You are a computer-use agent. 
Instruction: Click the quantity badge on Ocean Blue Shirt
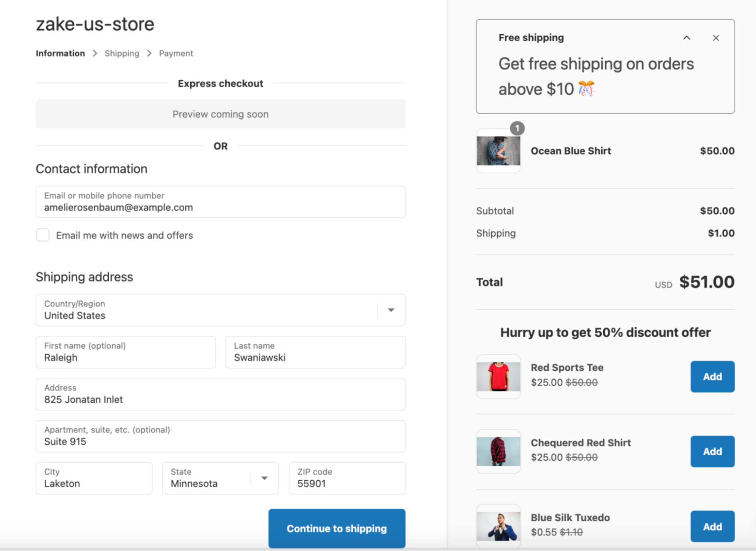coord(517,128)
